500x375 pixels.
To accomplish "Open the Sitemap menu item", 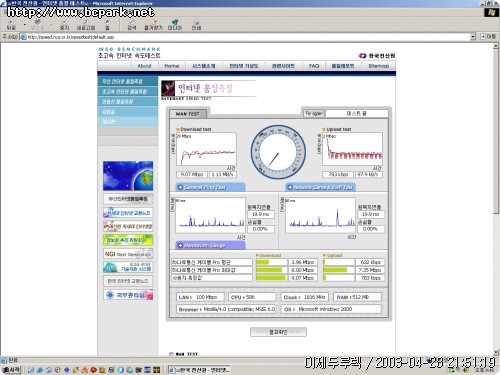I will click(x=379, y=66).
